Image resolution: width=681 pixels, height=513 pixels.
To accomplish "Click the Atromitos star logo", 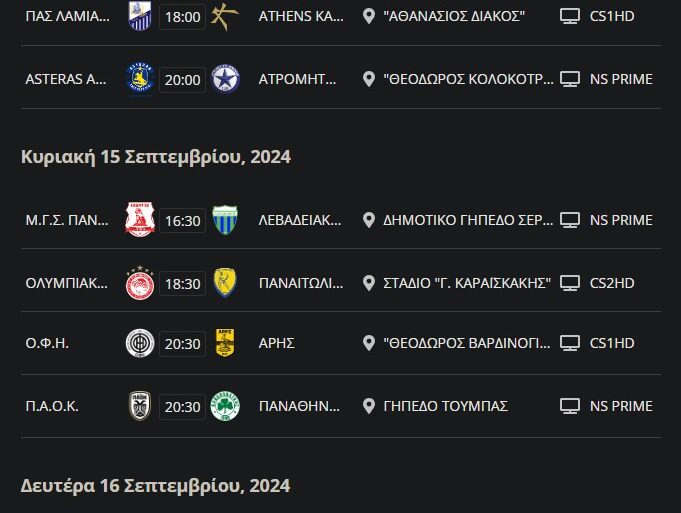I will click(x=225, y=78).
